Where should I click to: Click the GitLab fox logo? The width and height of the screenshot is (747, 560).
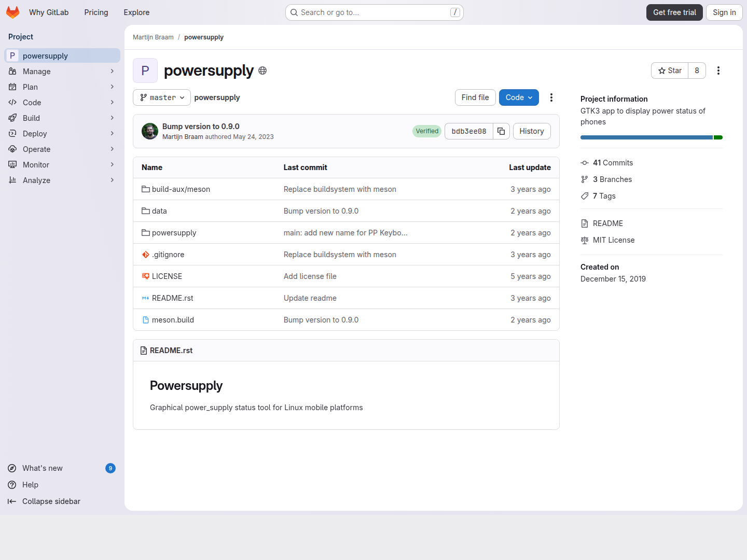[12, 12]
